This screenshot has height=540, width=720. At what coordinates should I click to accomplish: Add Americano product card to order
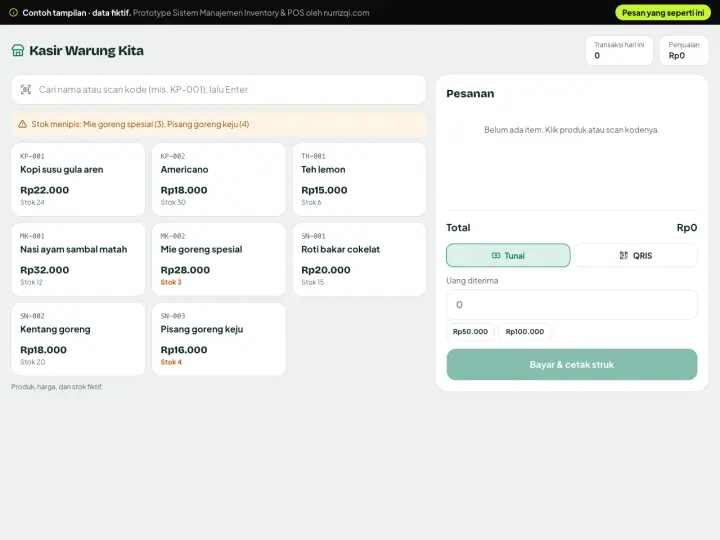coord(219,180)
